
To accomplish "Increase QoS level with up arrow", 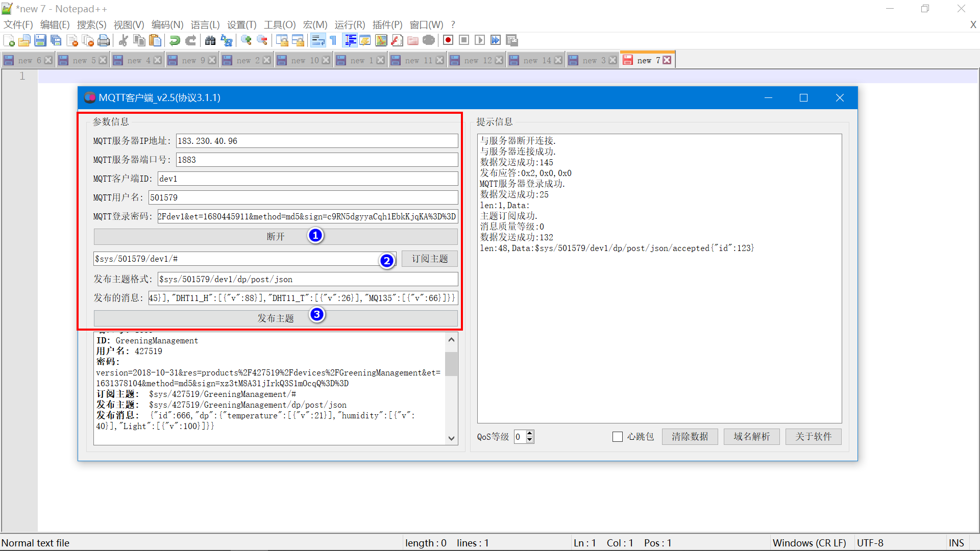I will point(530,434).
